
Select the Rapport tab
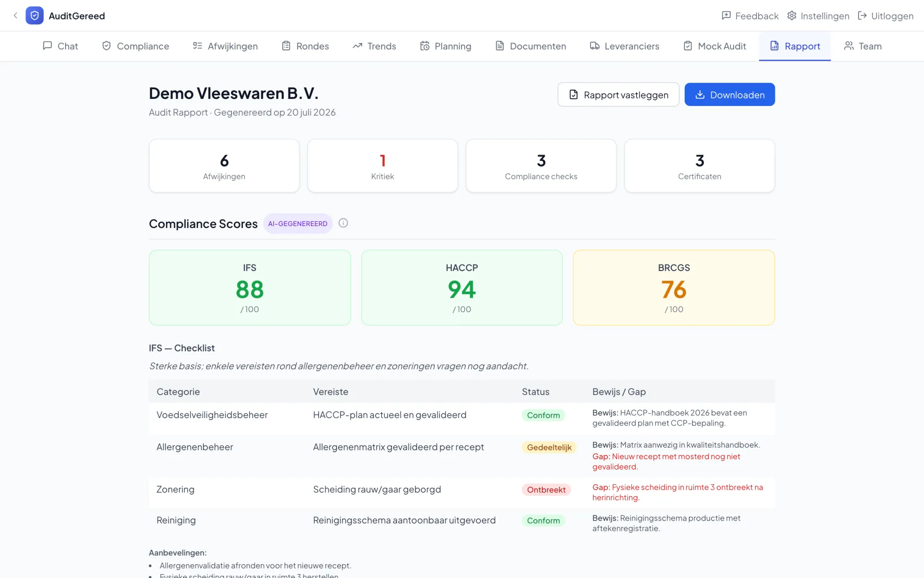pyautogui.click(x=795, y=46)
